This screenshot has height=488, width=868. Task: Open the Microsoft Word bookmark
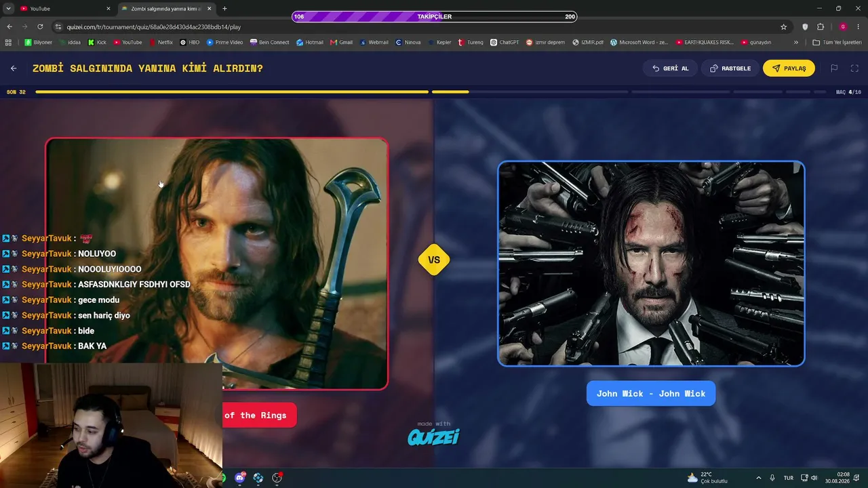tap(639, 42)
